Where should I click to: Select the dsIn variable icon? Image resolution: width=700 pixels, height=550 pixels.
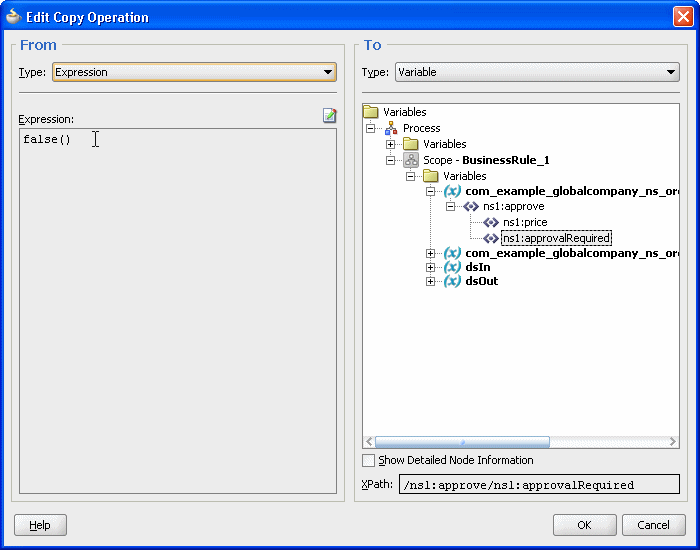(452, 267)
